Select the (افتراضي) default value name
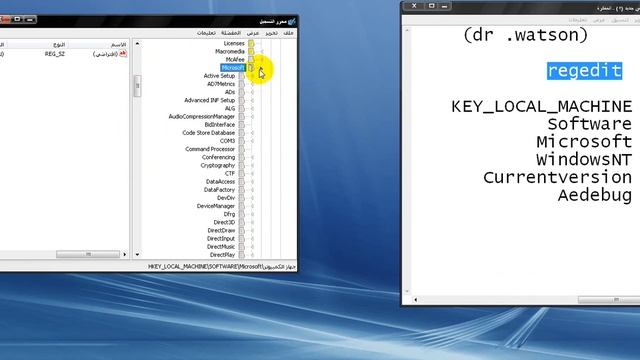Screen dimensions: 640x360 pos(105,54)
